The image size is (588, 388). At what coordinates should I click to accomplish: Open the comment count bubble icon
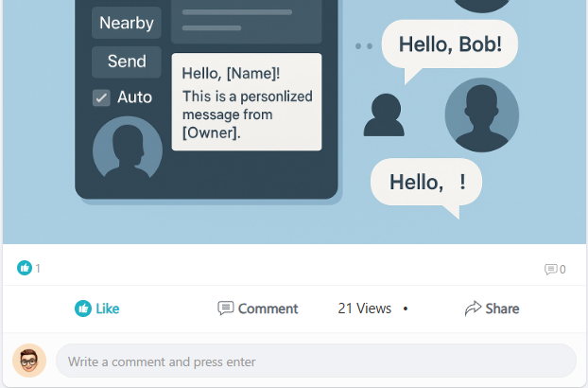tap(550, 269)
